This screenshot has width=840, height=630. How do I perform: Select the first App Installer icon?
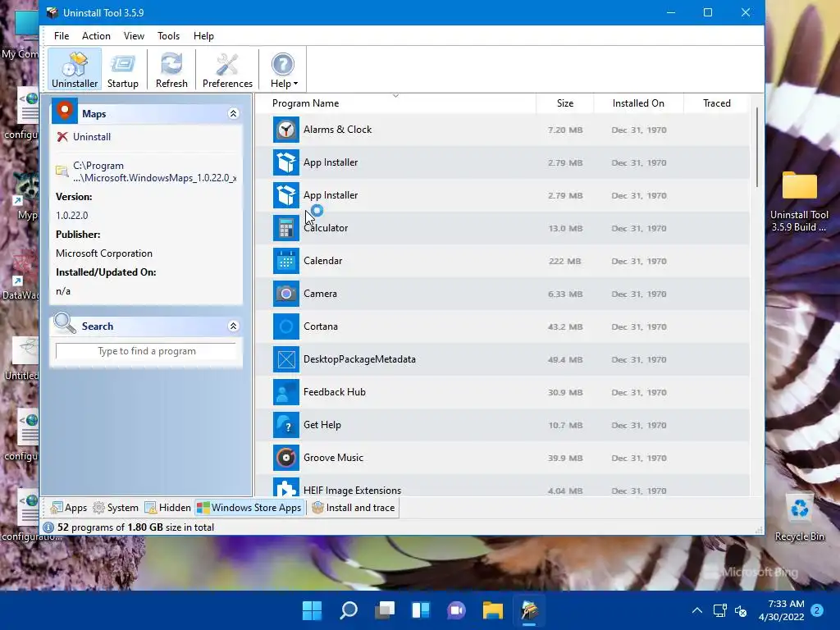point(286,162)
